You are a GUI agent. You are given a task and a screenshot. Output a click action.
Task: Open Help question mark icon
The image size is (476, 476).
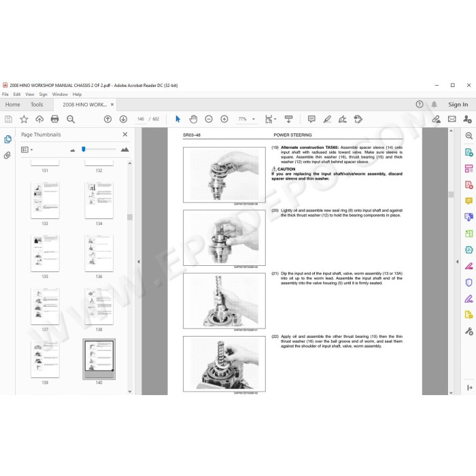420,105
